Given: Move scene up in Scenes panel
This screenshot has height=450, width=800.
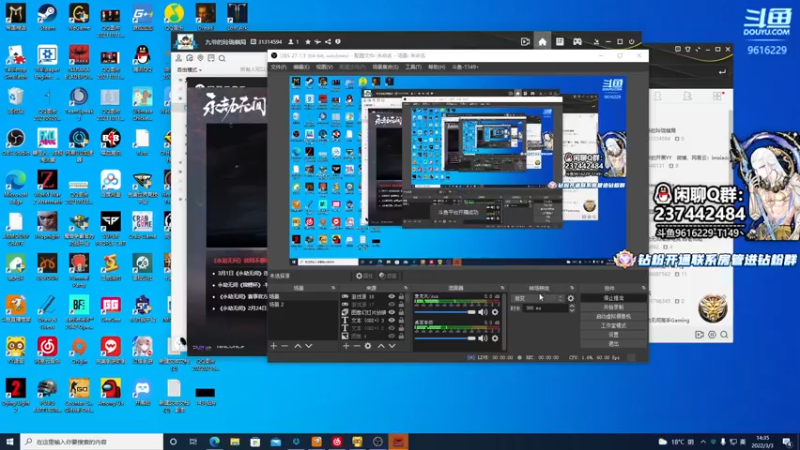Looking at the screenshot, I should click(x=297, y=346).
